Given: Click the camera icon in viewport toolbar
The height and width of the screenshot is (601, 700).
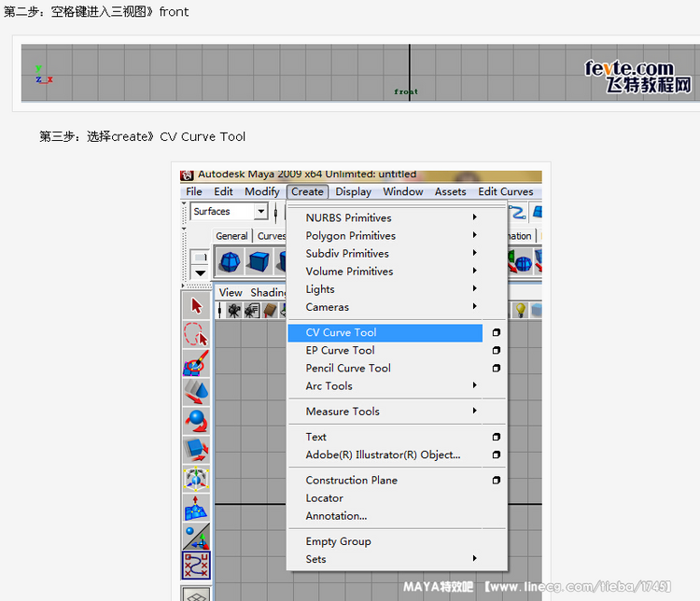Looking at the screenshot, I should 234,311.
